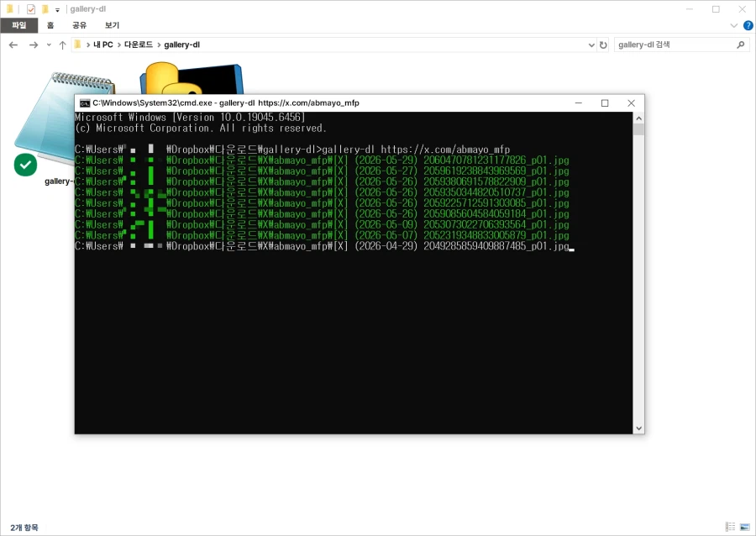The height and width of the screenshot is (536, 756).
Task: Open the 파일 ribbon tab
Action: [x=18, y=25]
